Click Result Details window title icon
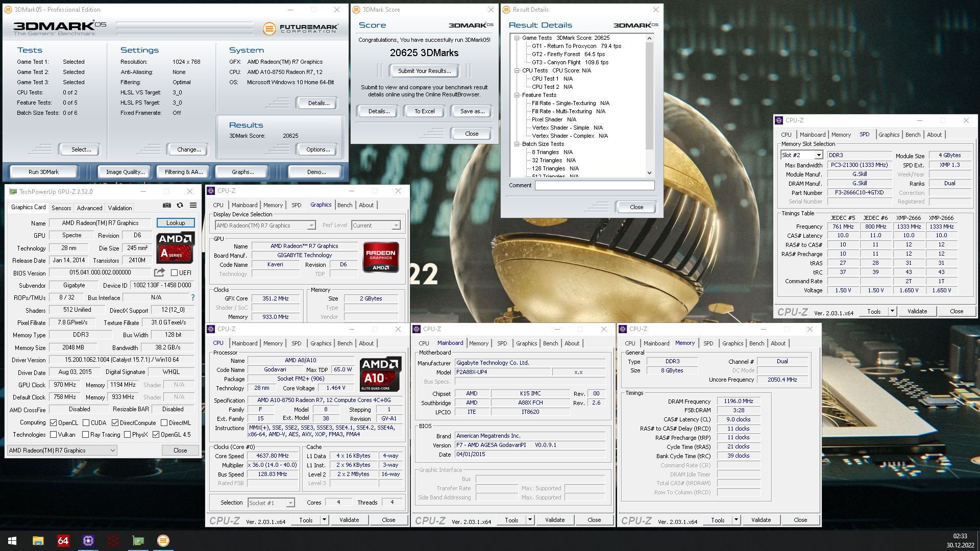This screenshot has height=551, width=980. click(506, 10)
